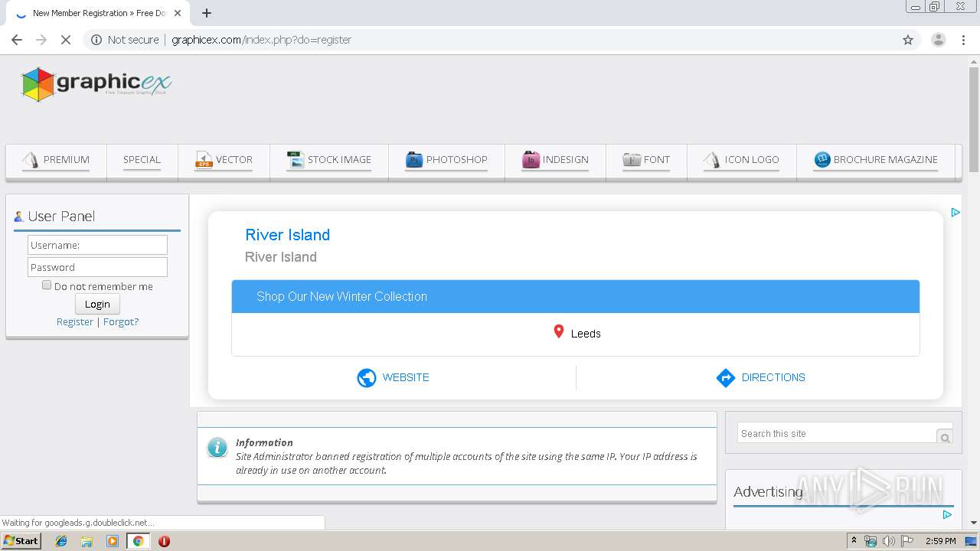Open the media player taskbar icon
This screenshot has height=551, width=980.
coord(113,541)
